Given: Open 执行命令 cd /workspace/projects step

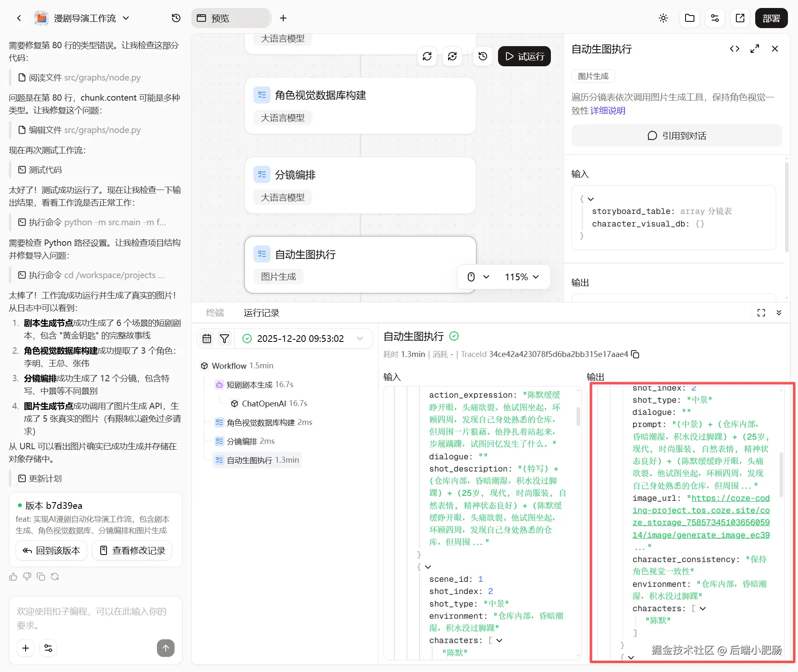Looking at the screenshot, I should 91,275.
